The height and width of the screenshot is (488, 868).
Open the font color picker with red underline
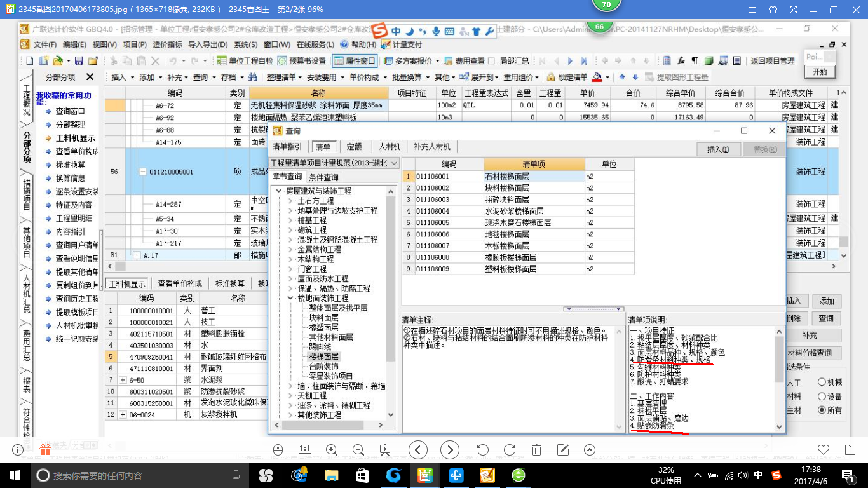tap(597, 77)
